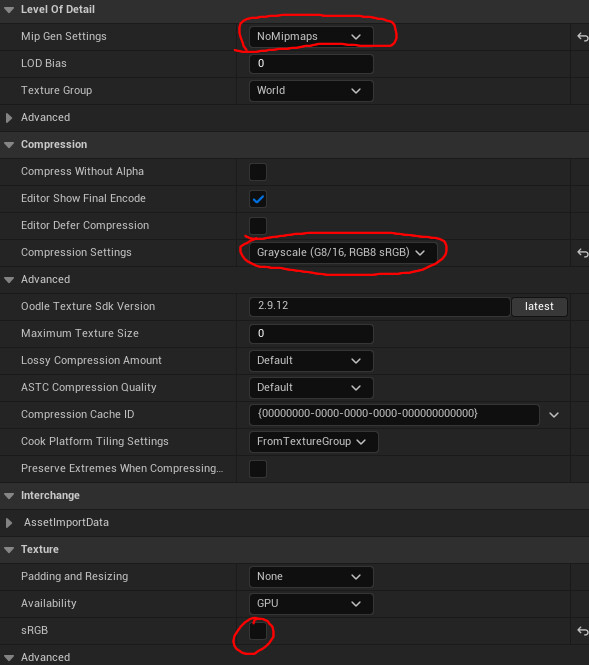Image resolution: width=589 pixels, height=665 pixels.
Task: Expand Advanced under Level Of Detail
Action: 9,117
